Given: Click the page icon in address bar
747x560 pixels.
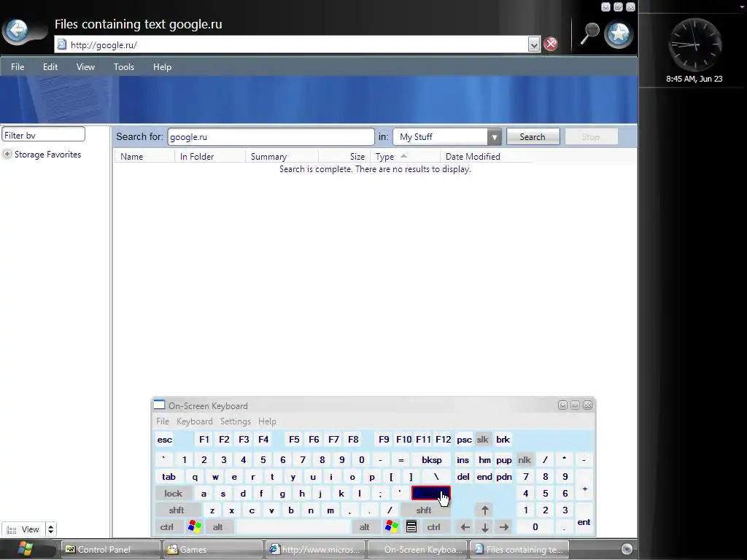Looking at the screenshot, I should [x=61, y=44].
